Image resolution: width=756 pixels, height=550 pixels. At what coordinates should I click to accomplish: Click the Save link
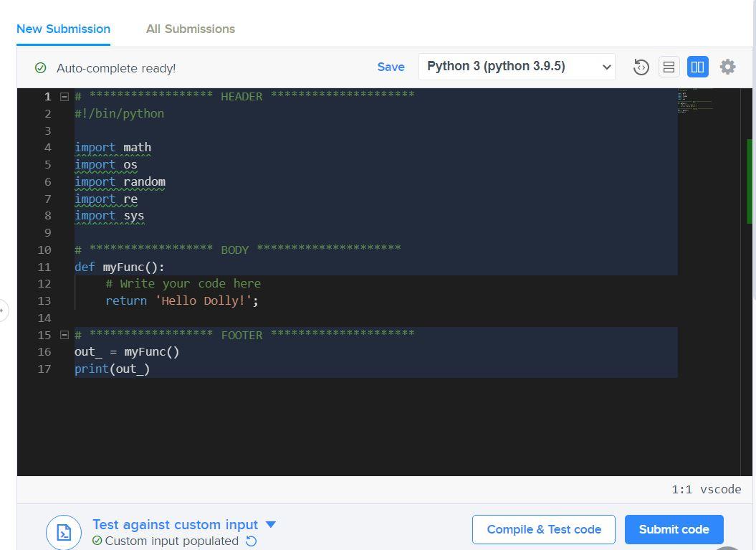click(391, 67)
